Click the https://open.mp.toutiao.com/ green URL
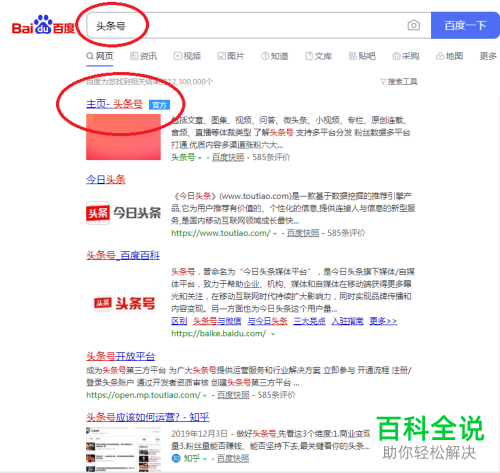Viewport: 500px width, 473px height. click(143, 395)
